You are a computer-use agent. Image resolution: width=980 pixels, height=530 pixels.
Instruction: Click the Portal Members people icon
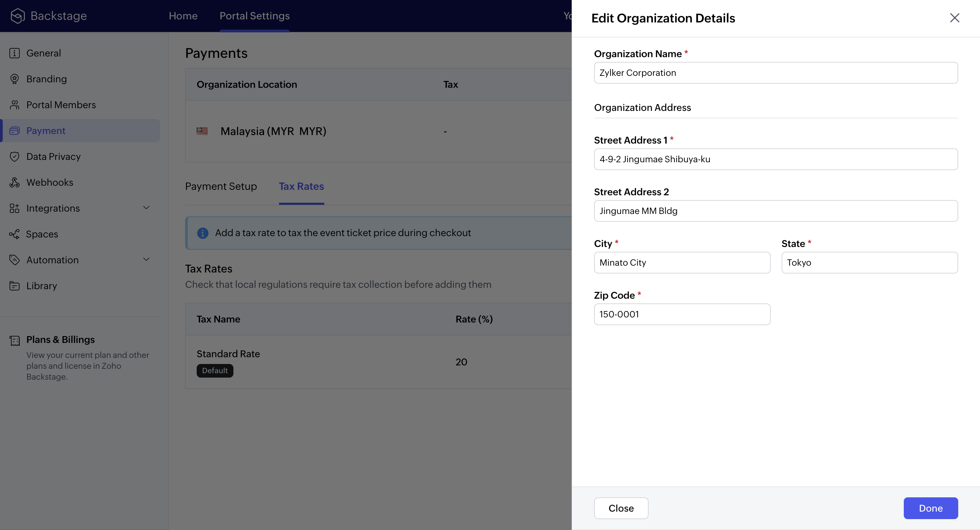pyautogui.click(x=14, y=104)
